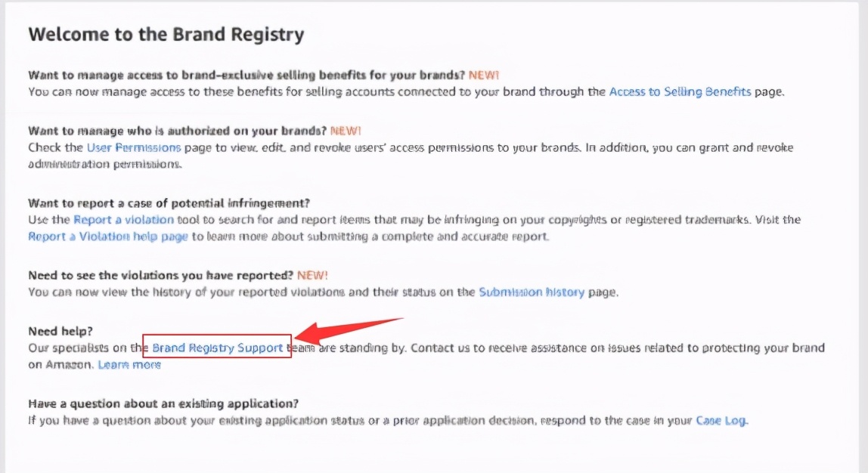
Task: Select the brand-exclusive selling benefits heading
Action: 246,76
